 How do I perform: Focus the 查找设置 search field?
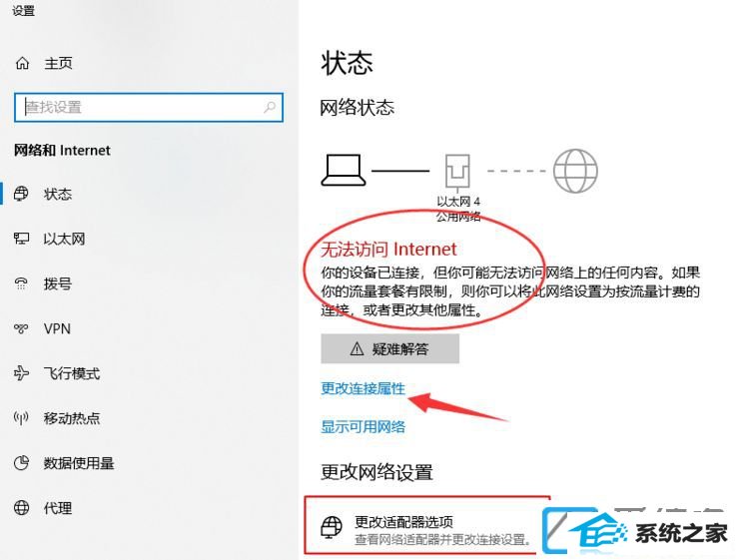tap(149, 108)
